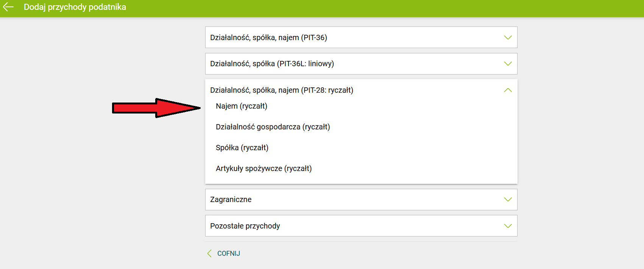Expand the Pozostałe przychody chevron
The image size is (644, 269).
click(508, 226)
